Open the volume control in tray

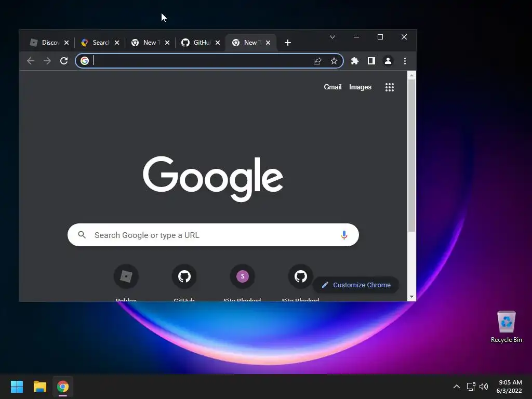(x=484, y=387)
